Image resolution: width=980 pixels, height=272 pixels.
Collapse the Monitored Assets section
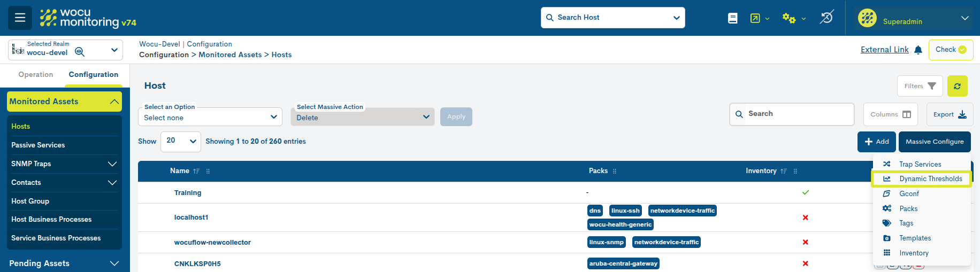[x=64, y=102]
